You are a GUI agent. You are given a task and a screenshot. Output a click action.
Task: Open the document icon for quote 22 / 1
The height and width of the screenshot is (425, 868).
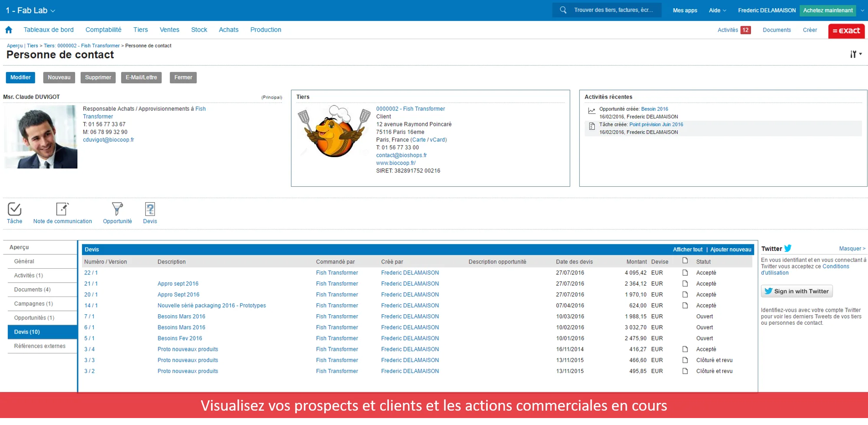[x=685, y=273]
